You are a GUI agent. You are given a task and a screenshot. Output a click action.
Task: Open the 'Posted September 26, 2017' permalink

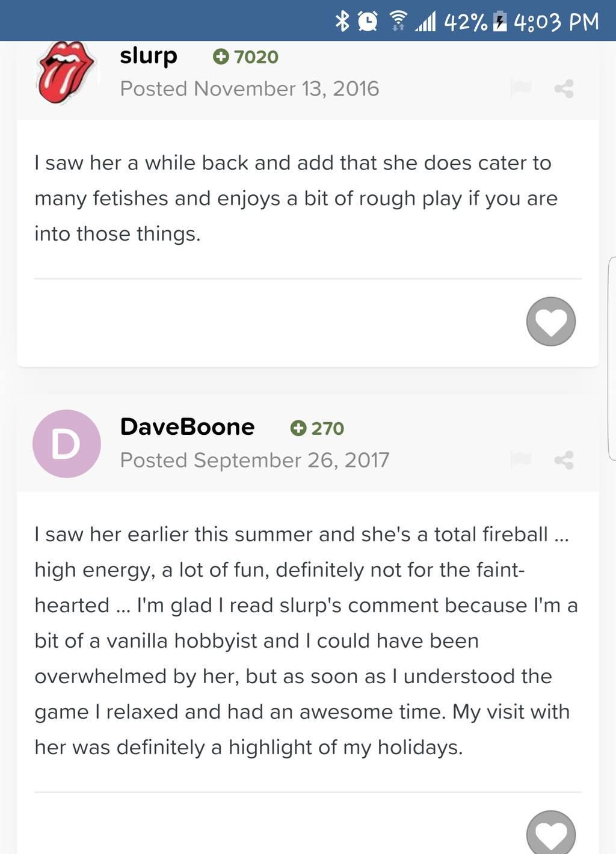tap(254, 461)
